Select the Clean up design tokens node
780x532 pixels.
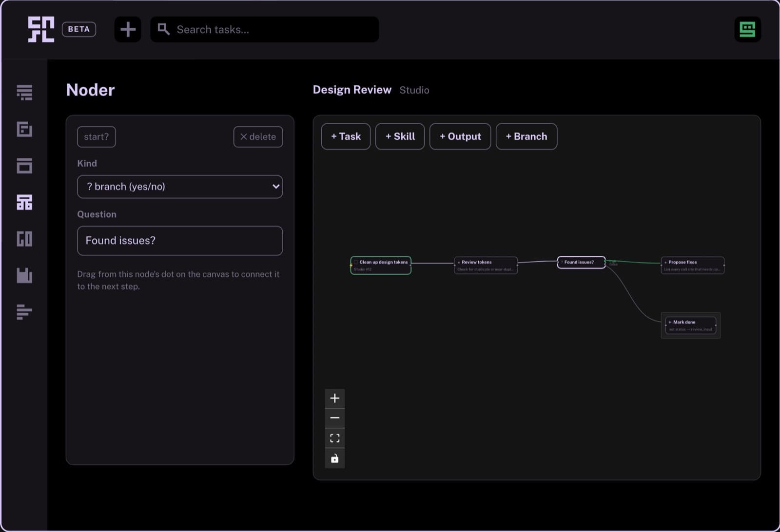point(381,266)
